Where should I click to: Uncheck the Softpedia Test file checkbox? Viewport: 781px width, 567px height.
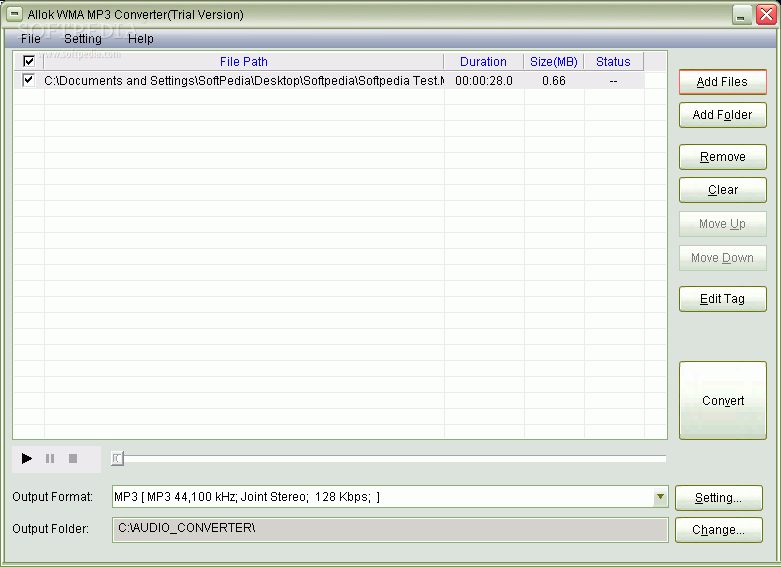tap(29, 80)
